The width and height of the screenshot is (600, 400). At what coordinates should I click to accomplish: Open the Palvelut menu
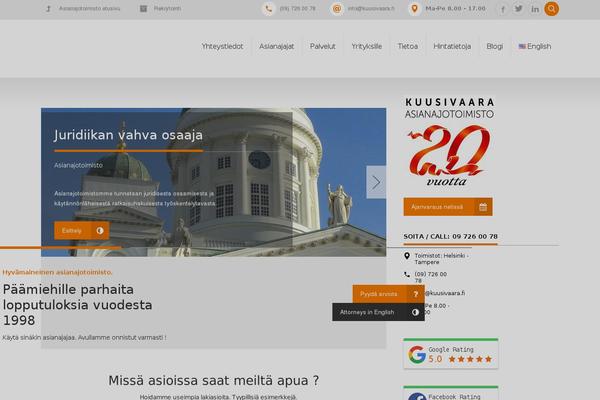tap(323, 46)
